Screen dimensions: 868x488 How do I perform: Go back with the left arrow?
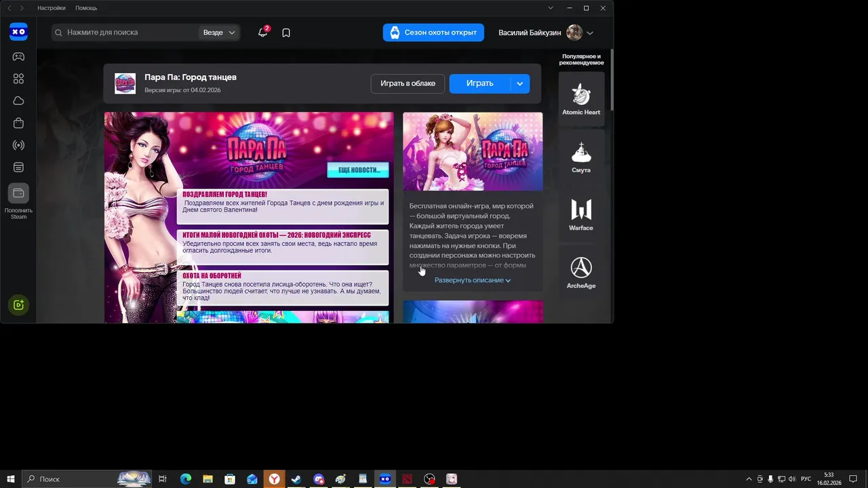(x=9, y=8)
